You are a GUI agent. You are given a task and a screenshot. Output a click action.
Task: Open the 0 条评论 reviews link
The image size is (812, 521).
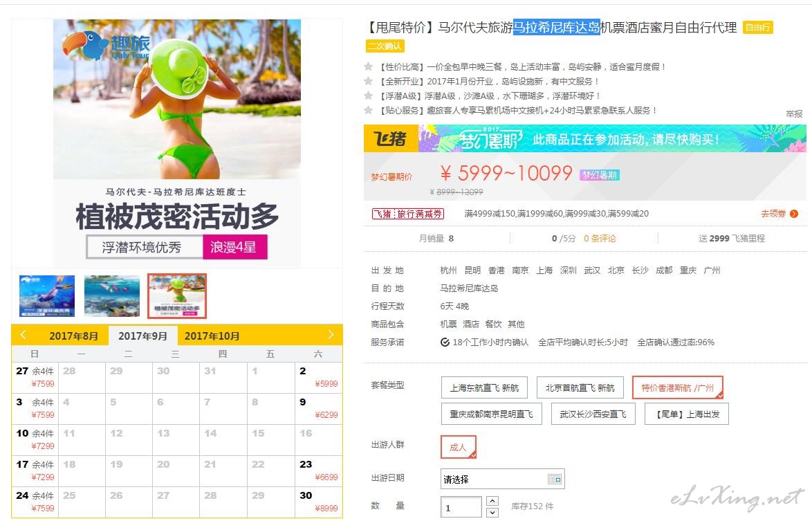tap(600, 238)
